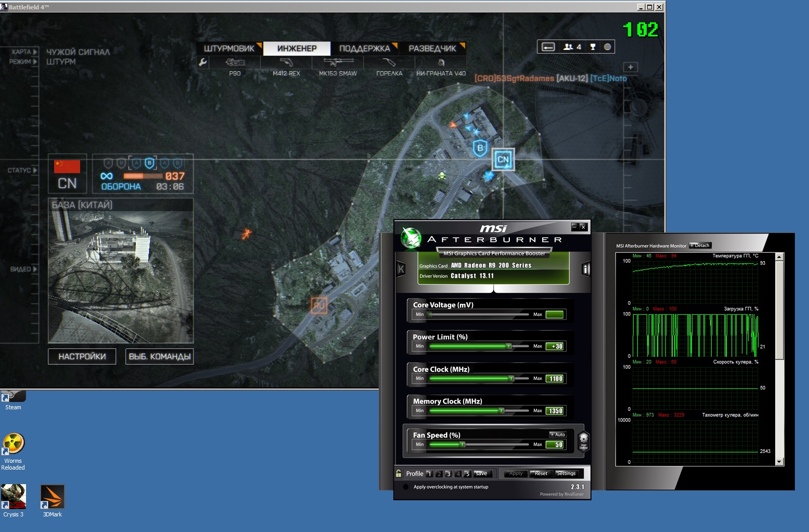Open the Crysis 3 desktop shortcut
This screenshot has height=532, width=809.
pos(13,500)
